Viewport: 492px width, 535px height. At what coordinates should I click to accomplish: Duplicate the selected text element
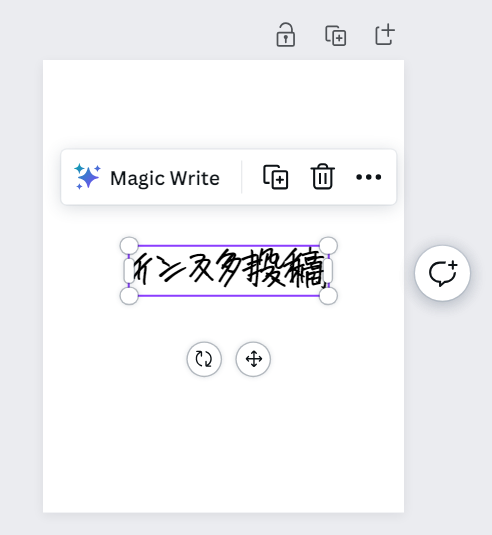coord(276,177)
